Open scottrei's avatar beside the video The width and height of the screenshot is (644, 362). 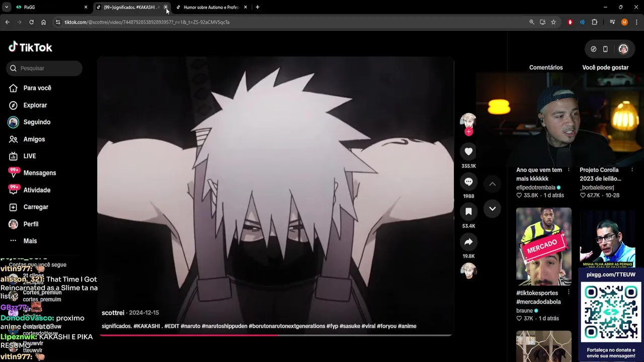point(468,121)
